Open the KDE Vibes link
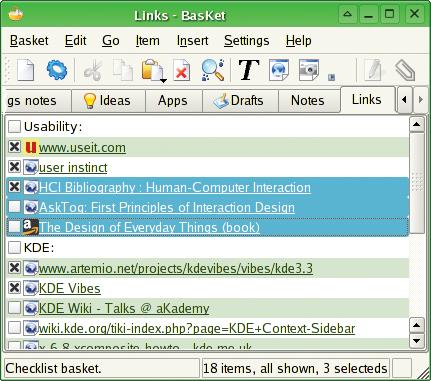 coord(69,288)
